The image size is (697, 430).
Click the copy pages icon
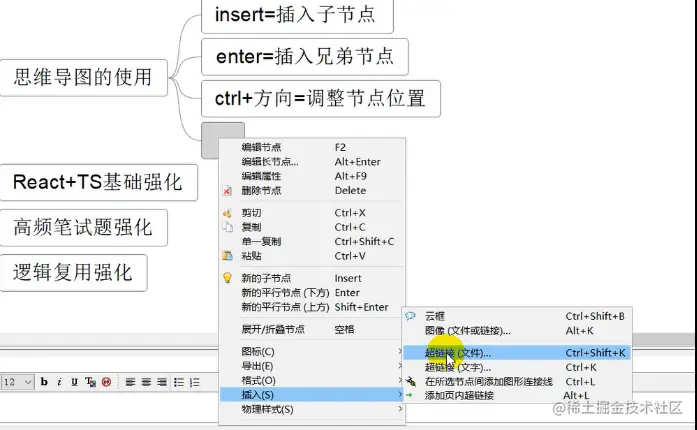click(x=227, y=227)
